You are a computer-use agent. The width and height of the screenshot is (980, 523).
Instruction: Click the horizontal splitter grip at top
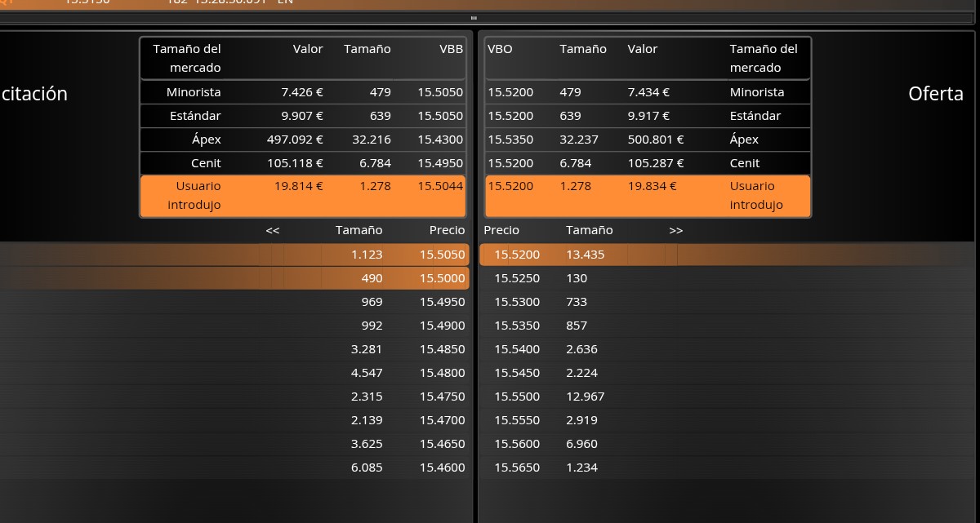pyautogui.click(x=474, y=18)
